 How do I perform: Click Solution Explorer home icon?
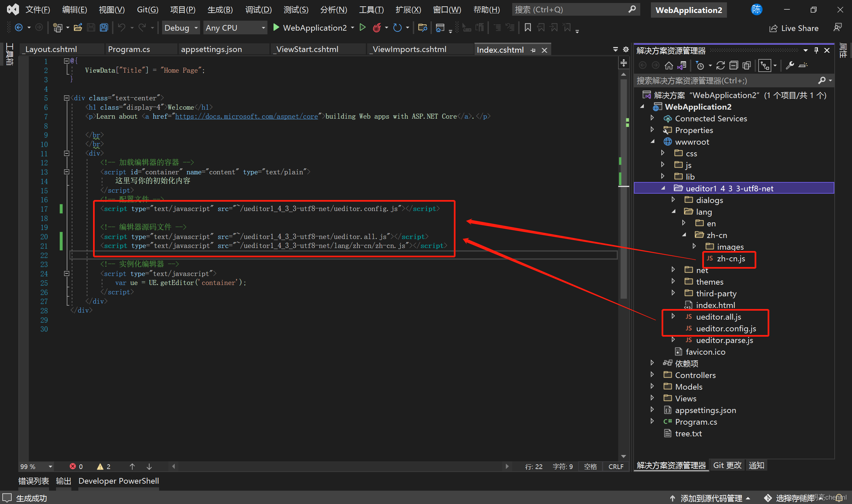(x=669, y=66)
